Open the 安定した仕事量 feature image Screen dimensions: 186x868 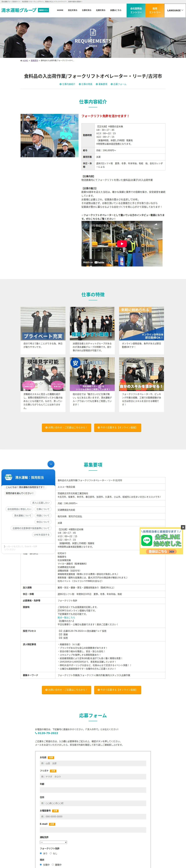point(92,374)
